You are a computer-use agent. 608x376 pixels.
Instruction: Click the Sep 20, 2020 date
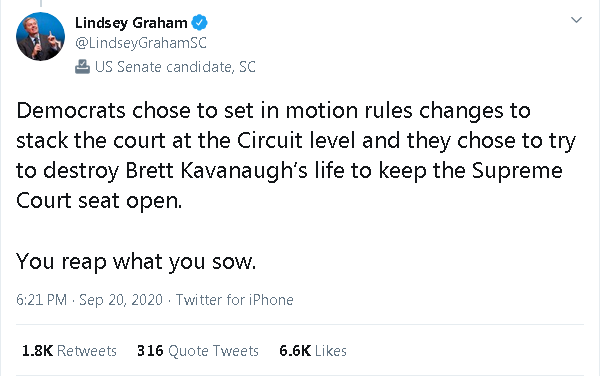121,300
